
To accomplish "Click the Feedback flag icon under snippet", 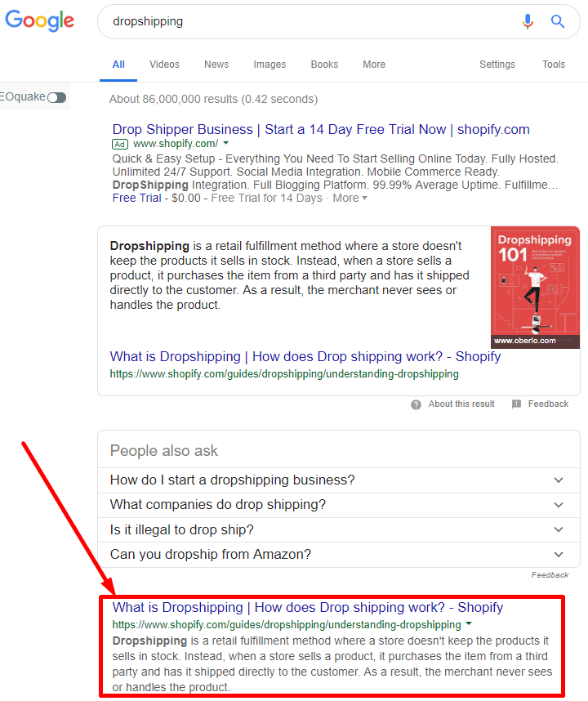I will point(516,404).
